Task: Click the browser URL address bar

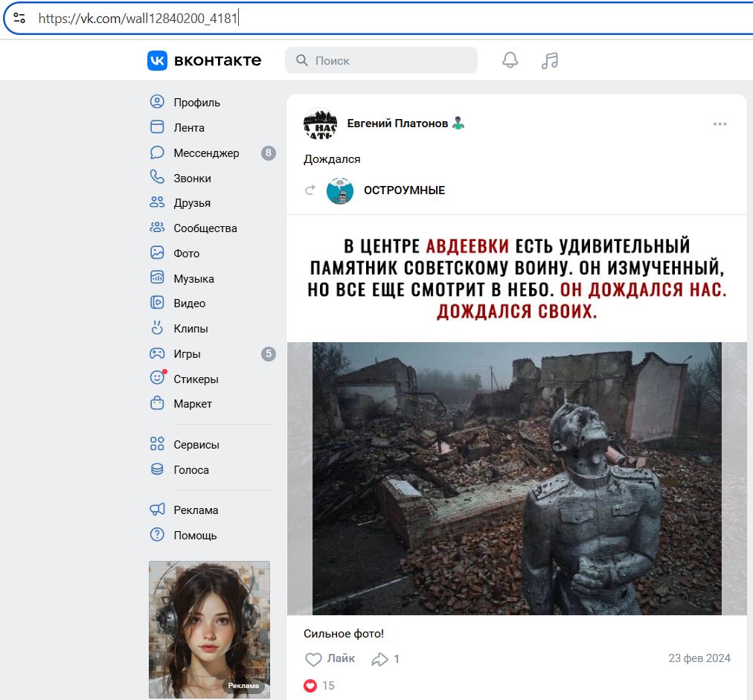Action: pos(372,19)
